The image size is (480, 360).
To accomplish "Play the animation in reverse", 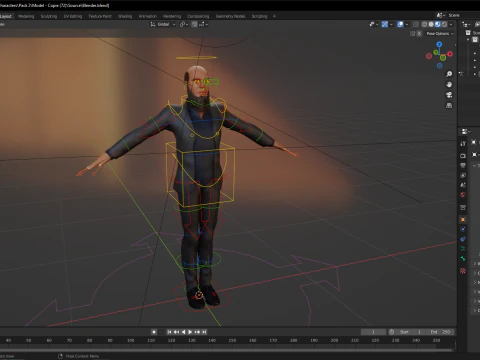I will (183, 332).
